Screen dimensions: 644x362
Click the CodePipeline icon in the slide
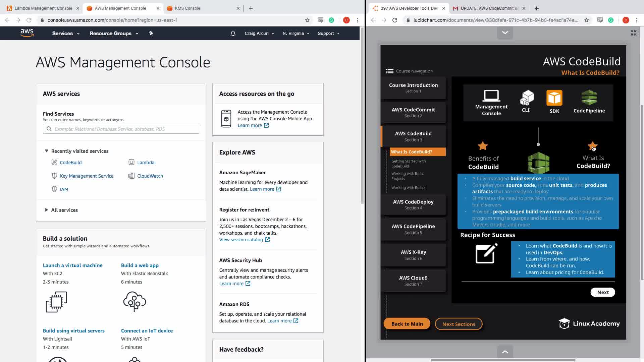589,98
